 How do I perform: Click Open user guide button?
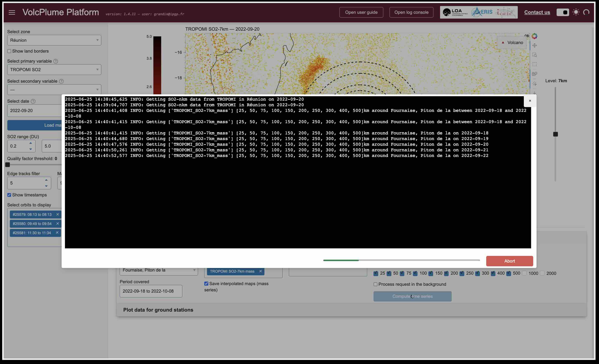pos(361,12)
